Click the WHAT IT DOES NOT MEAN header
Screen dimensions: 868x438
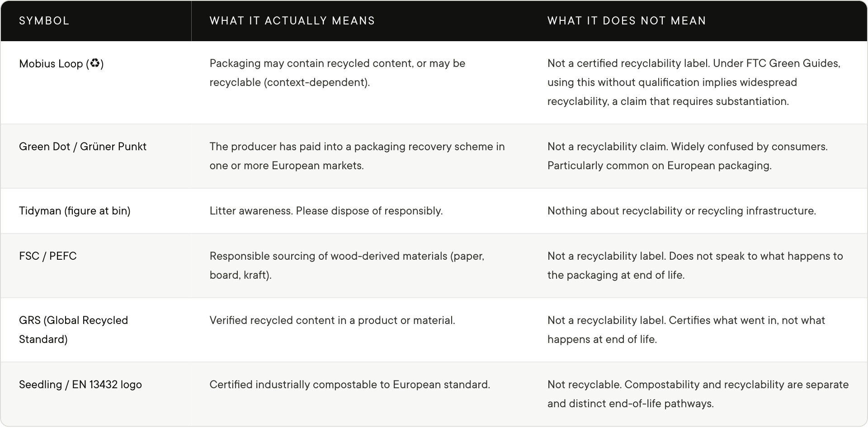pos(627,21)
